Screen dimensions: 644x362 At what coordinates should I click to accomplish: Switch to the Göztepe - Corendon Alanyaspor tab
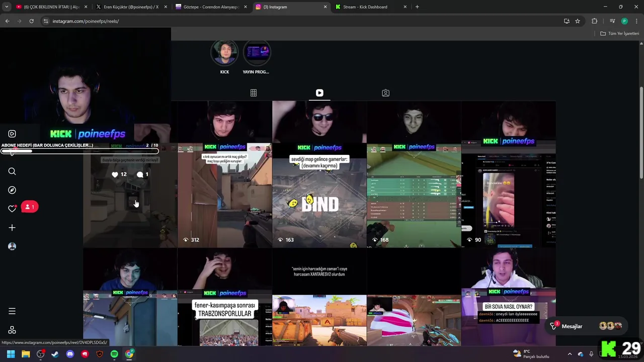click(211, 7)
